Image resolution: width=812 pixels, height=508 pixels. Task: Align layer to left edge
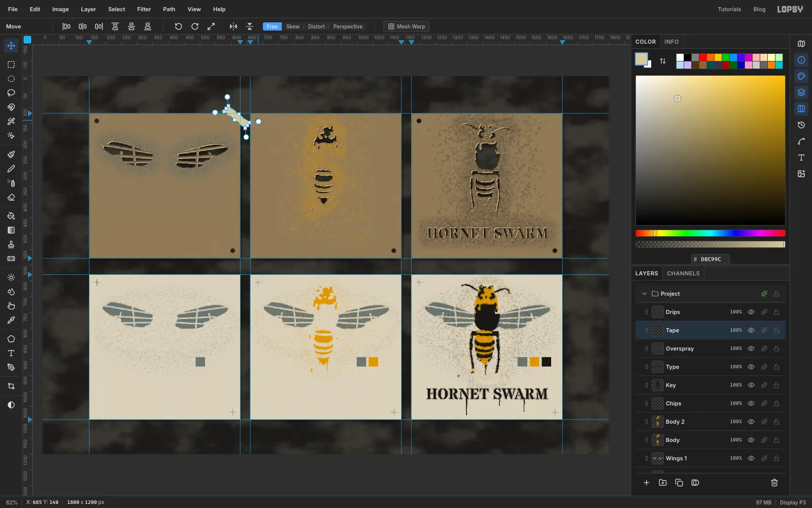click(x=66, y=26)
